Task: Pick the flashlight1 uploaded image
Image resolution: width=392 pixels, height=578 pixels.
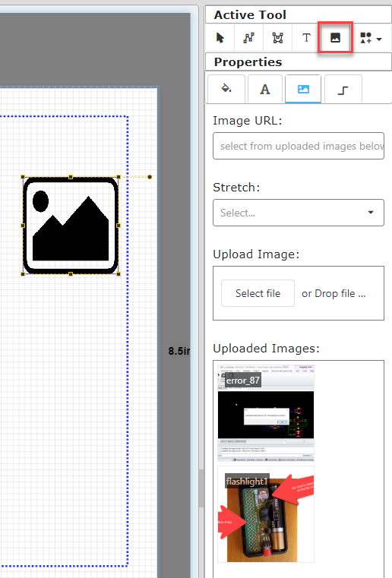Action: pyautogui.click(x=266, y=514)
